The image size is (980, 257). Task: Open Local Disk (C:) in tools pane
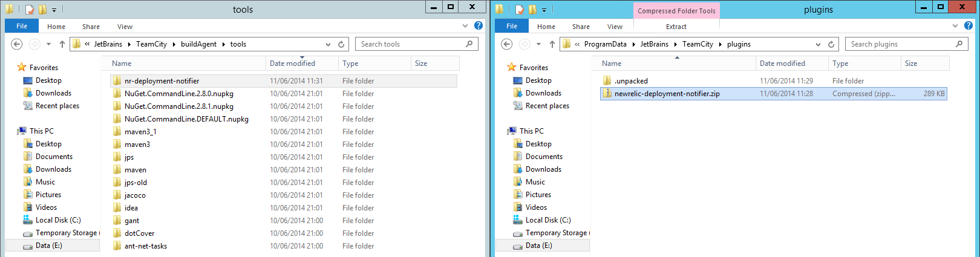[58, 220]
